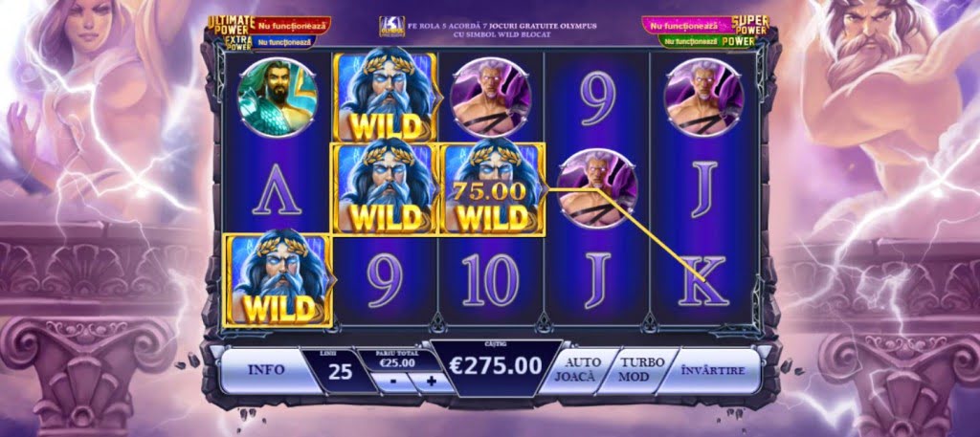Click the Poseidon symbol on first reel

pyautogui.click(x=278, y=98)
